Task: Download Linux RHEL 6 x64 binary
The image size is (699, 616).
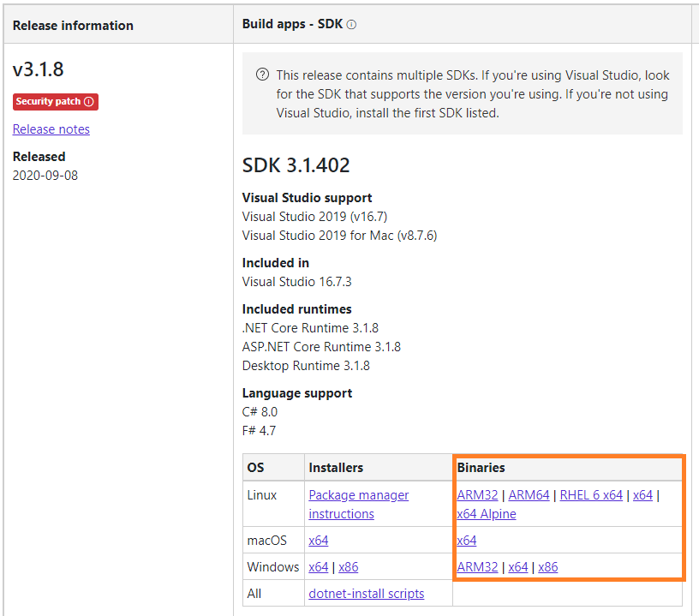Action: [x=591, y=495]
